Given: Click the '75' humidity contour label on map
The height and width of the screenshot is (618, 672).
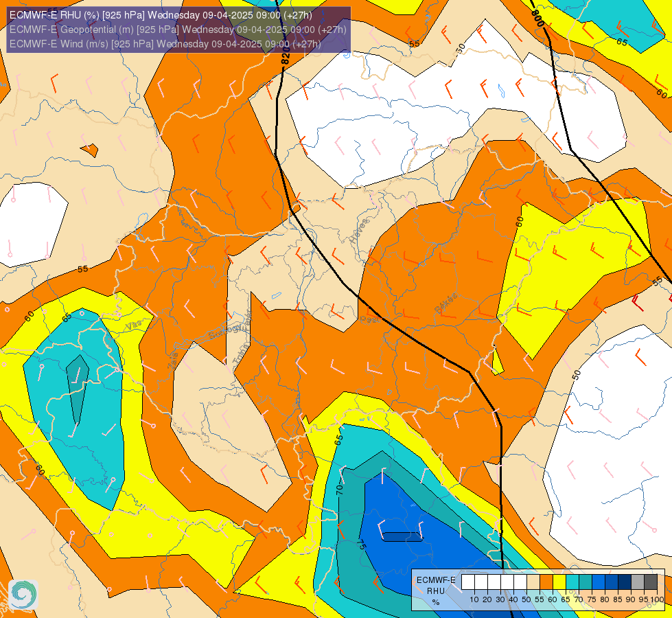Looking at the screenshot, I should [361, 545].
